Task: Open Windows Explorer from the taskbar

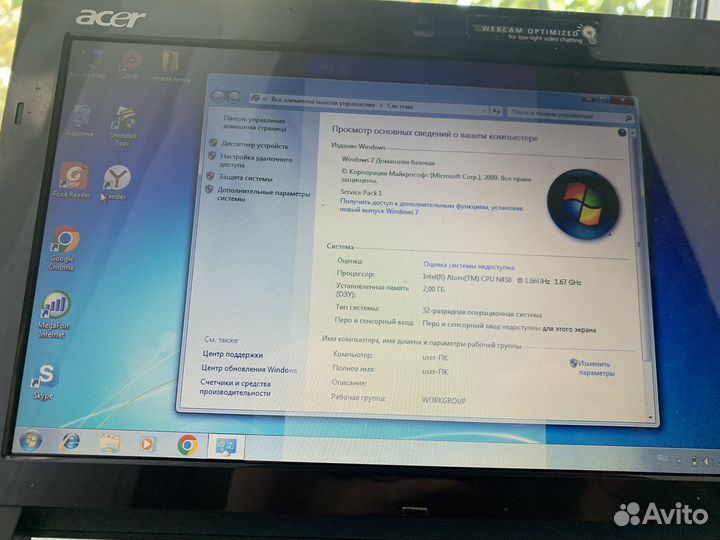Action: (109, 444)
